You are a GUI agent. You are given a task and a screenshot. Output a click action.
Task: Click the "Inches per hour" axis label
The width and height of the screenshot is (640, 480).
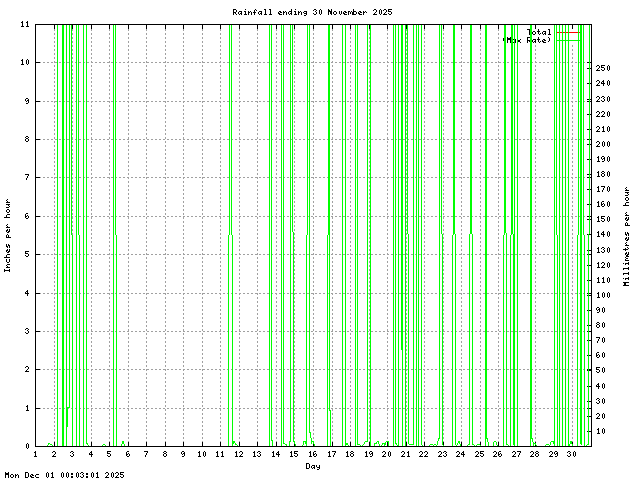click(x=7, y=236)
